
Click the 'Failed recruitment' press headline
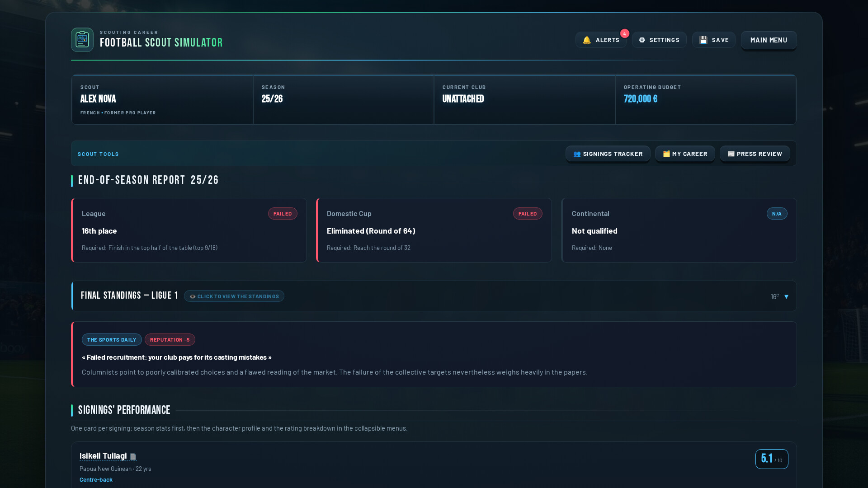coord(177,357)
